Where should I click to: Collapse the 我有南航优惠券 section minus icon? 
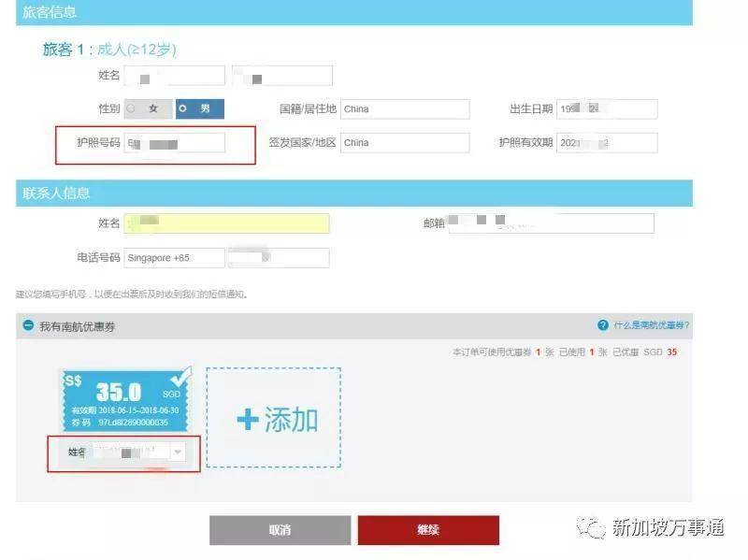point(28,326)
